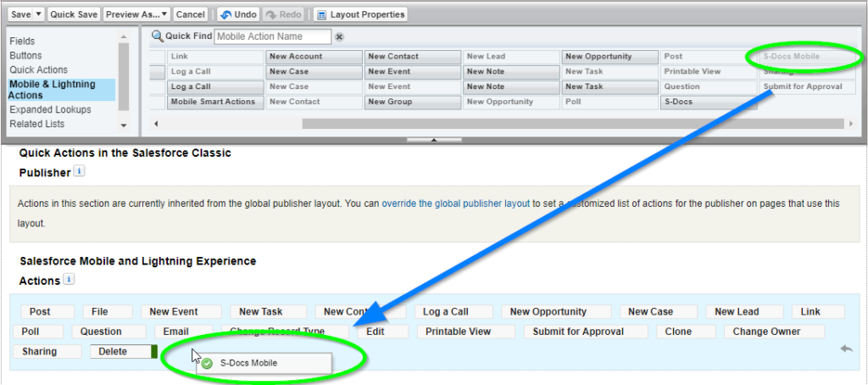
Task: Select Buttons in the palette category list
Action: click(25, 55)
